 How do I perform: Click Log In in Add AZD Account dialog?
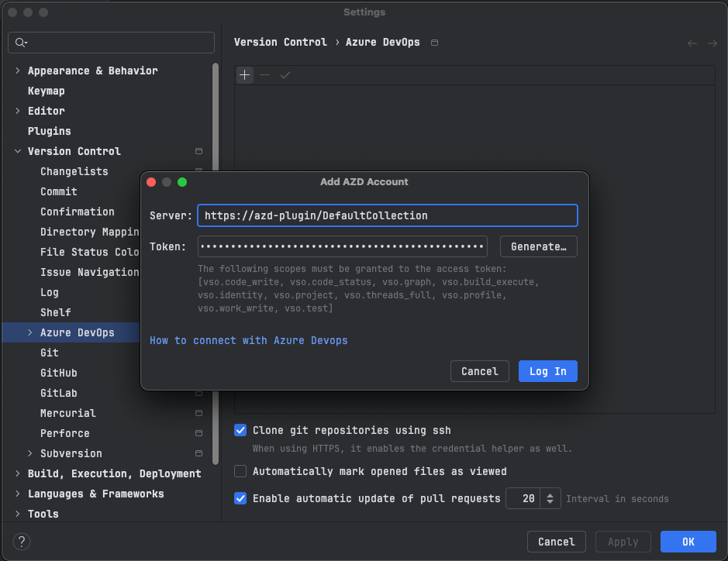tap(548, 371)
